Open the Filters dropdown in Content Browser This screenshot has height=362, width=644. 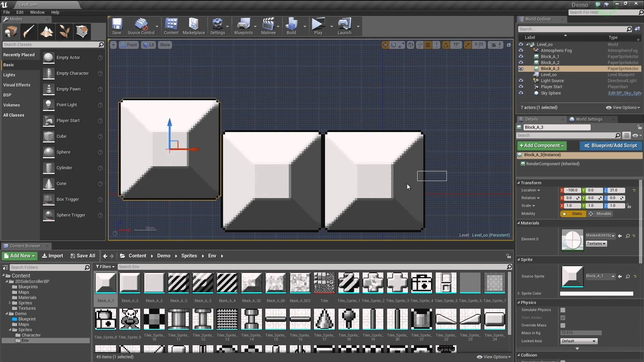105,267
